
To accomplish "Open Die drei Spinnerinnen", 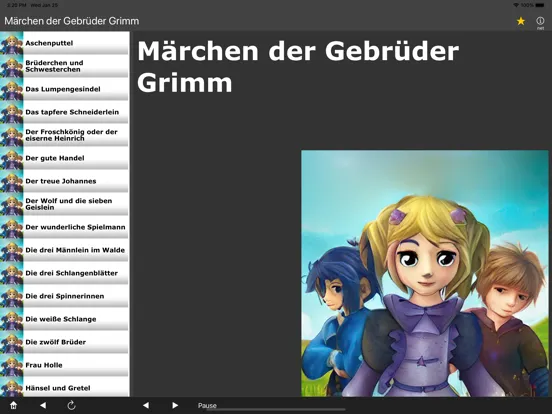I will click(x=65, y=296).
